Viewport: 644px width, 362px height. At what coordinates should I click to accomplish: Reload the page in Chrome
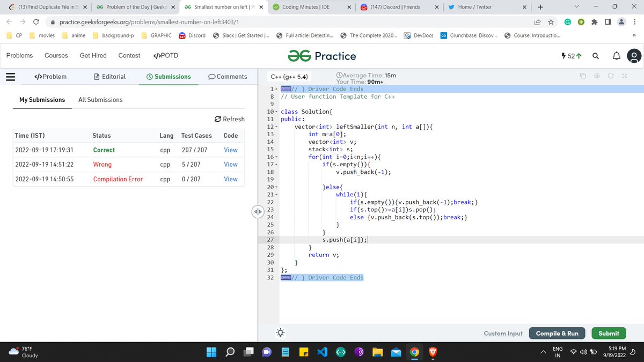[x=35, y=23]
